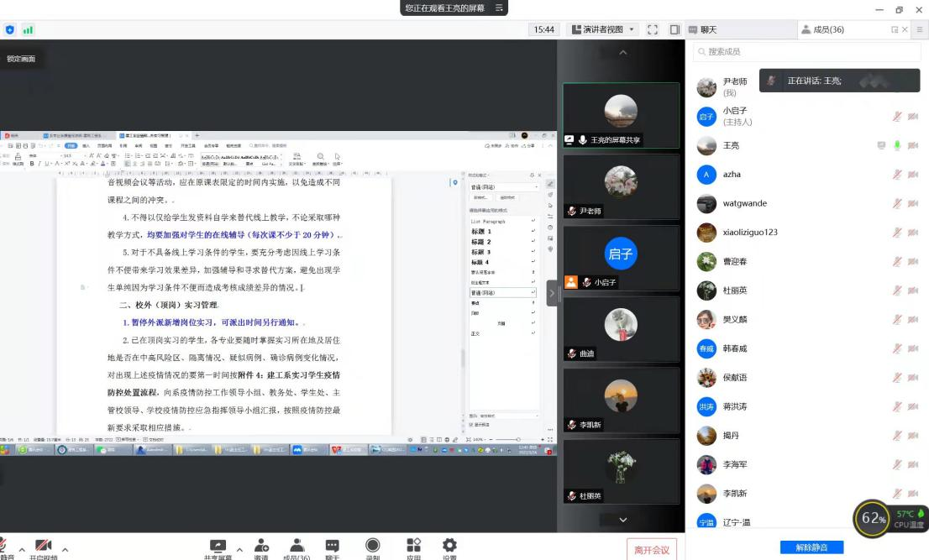Toggle the side panel layout icon
Image resolution: width=929 pixels, height=560 pixels.
(x=674, y=29)
